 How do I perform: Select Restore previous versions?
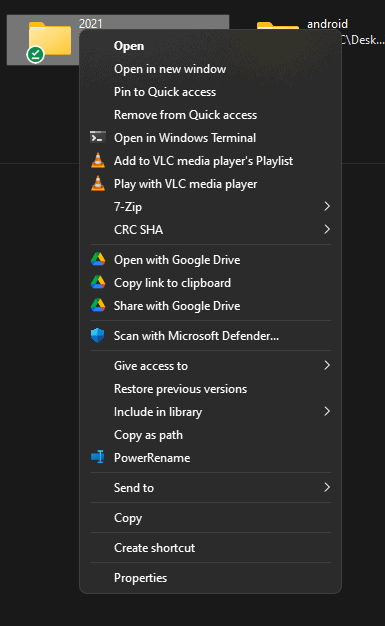(210, 389)
